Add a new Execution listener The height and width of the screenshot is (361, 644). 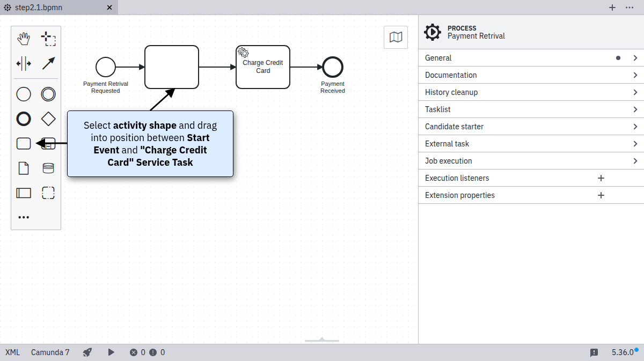(x=601, y=178)
